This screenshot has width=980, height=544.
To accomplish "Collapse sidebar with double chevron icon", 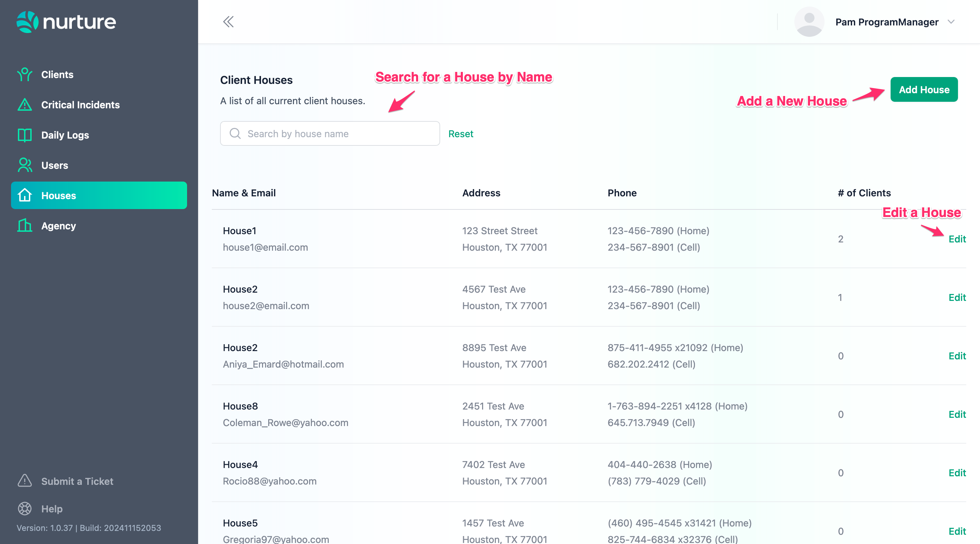I will click(228, 22).
